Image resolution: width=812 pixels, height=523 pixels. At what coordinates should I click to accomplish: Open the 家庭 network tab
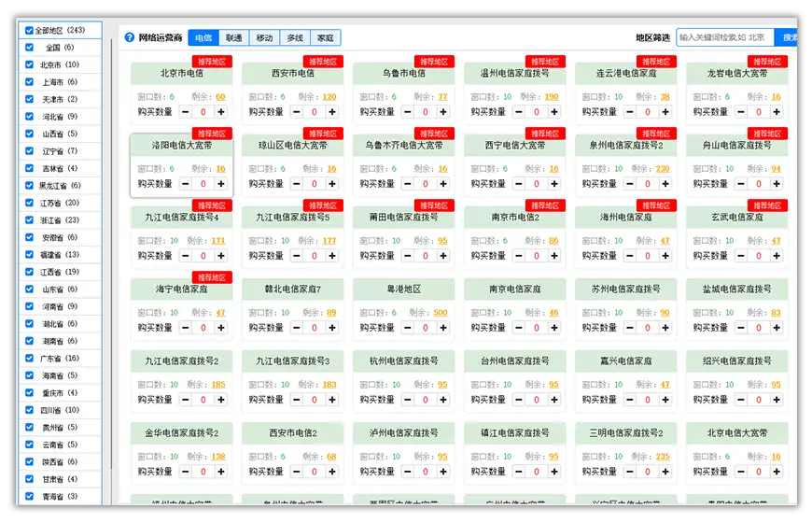pos(325,38)
